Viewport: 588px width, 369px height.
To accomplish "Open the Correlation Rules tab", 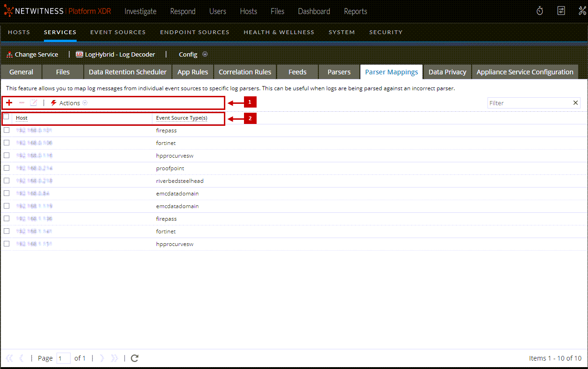I will [x=244, y=72].
